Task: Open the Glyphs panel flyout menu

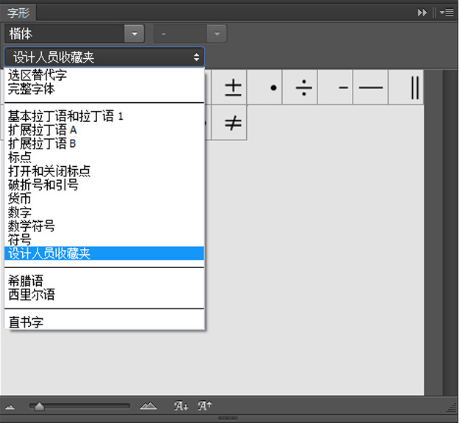Action: (447, 13)
